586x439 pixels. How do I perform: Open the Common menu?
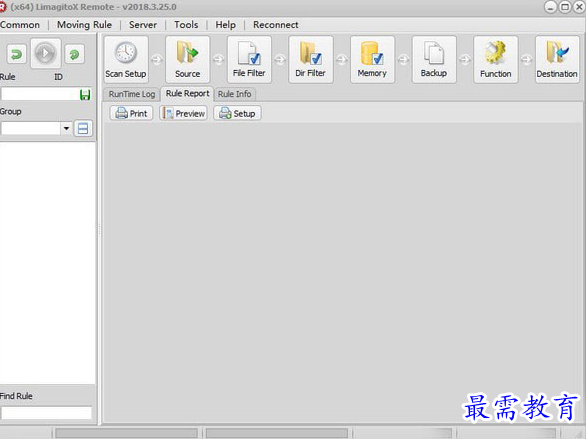[20, 25]
